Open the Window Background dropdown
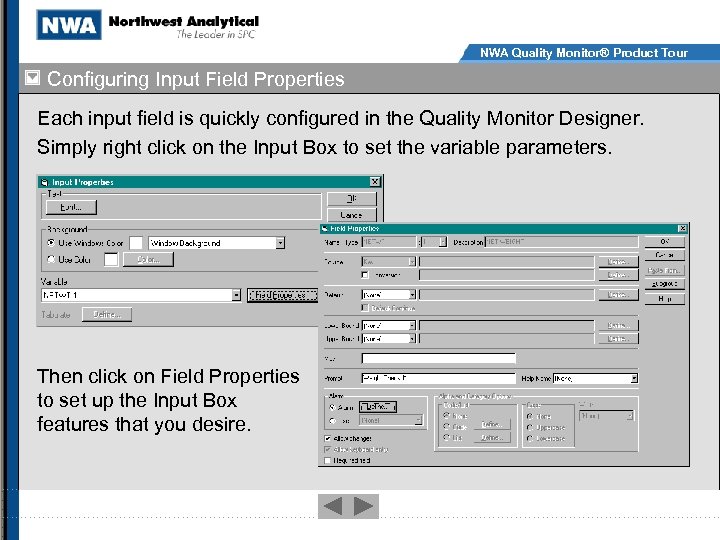The height and width of the screenshot is (540, 720). 280,243
